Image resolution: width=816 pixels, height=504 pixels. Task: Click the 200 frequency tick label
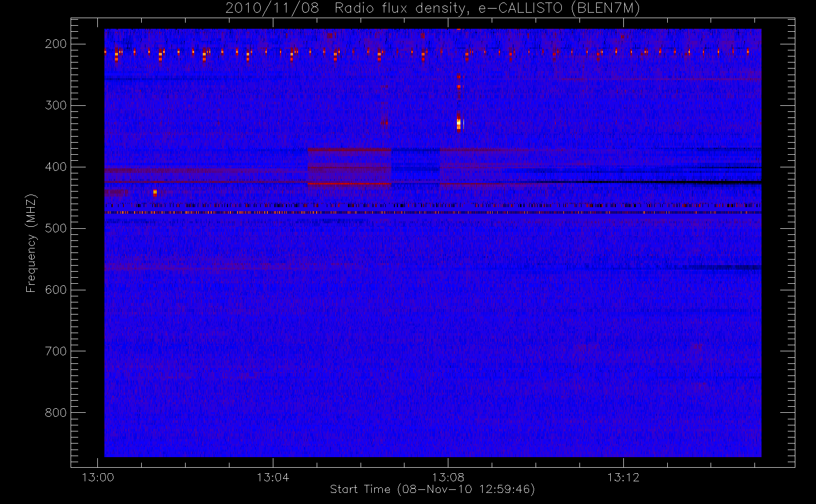coord(56,44)
